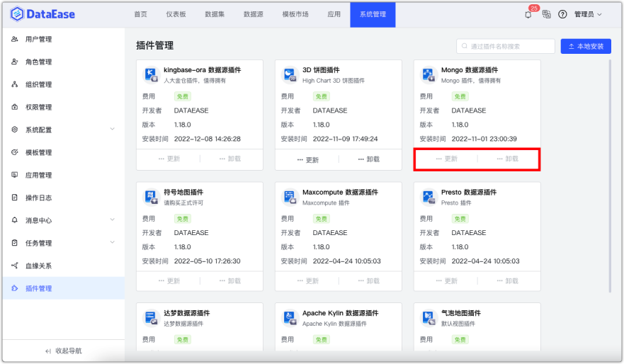Select the 系统管理 tab
This screenshot has width=624, height=364.
tap(373, 15)
